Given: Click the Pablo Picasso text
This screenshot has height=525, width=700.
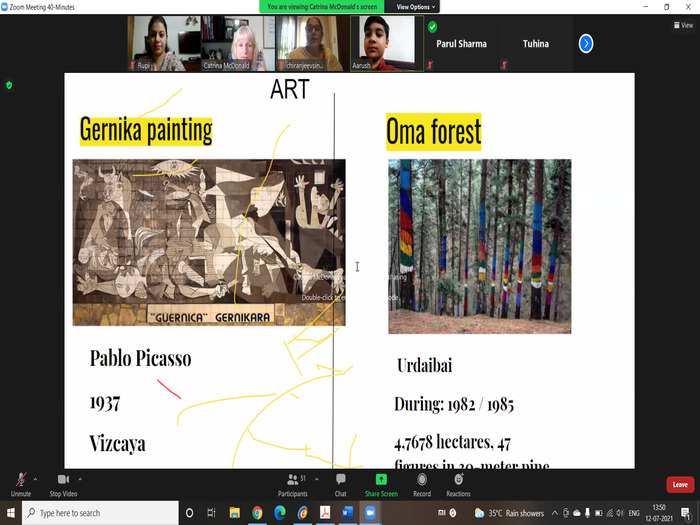Looking at the screenshot, I should (x=141, y=358).
